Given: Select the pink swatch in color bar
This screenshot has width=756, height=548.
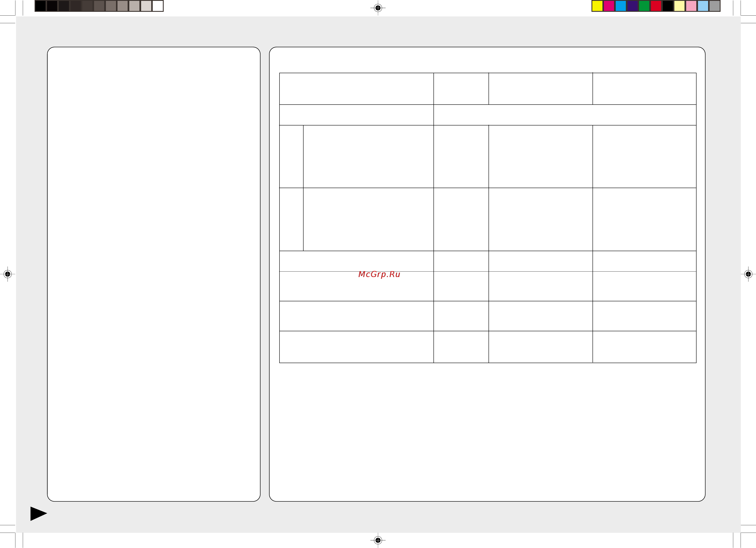Looking at the screenshot, I should coord(691,6).
